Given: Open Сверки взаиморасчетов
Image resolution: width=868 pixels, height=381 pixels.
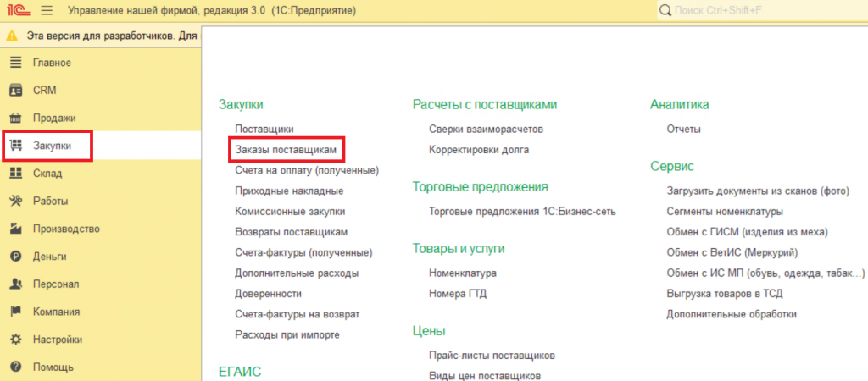Looking at the screenshot, I should point(486,129).
